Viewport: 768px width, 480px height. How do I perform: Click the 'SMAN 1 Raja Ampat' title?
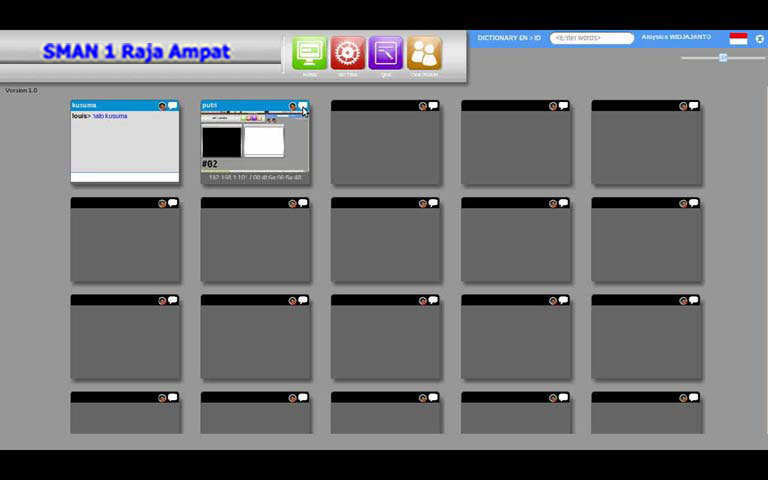pos(137,51)
